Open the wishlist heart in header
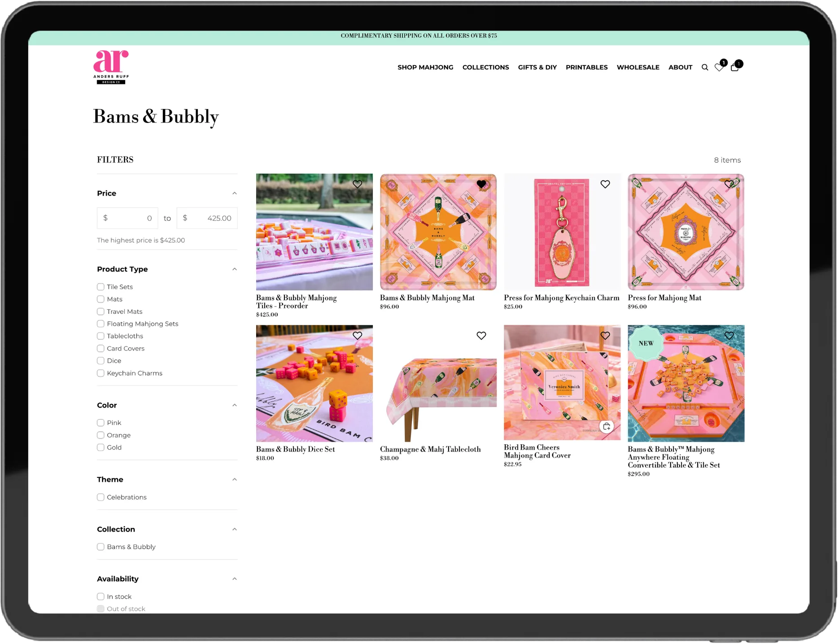Screen dimensions: 838x644 coord(719,67)
